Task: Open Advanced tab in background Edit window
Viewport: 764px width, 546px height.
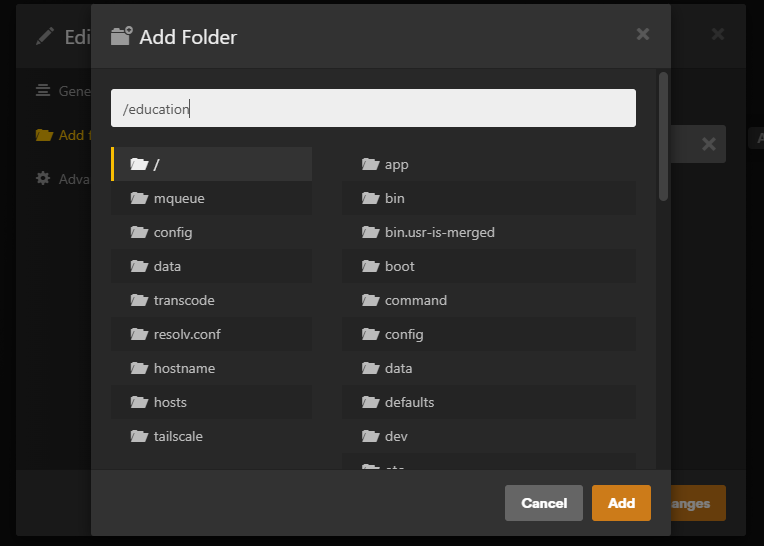Action: tap(63, 179)
